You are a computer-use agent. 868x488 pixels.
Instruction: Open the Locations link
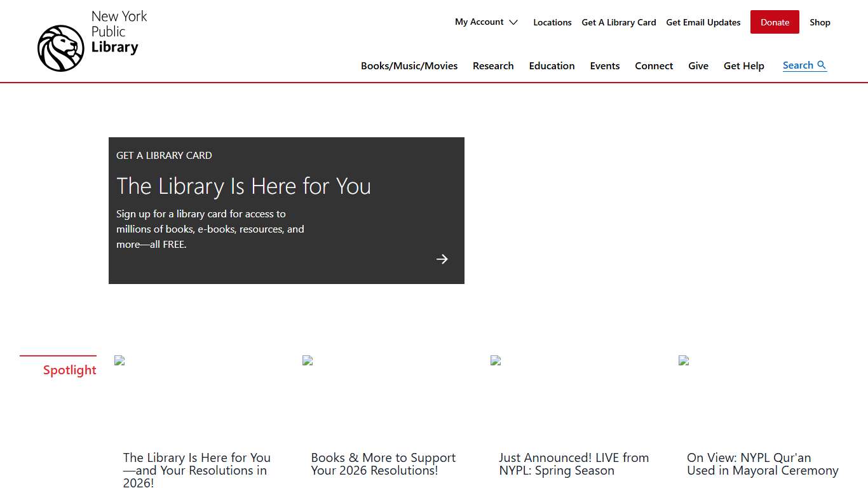[x=552, y=22]
